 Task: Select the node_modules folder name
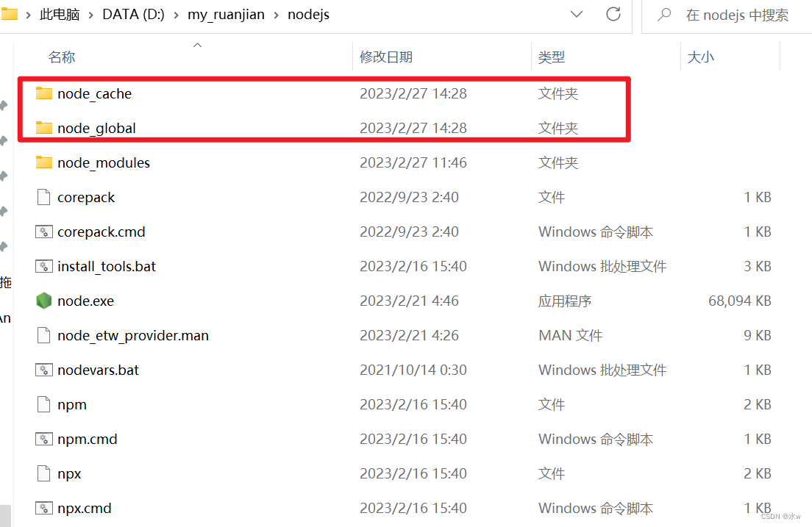pos(104,162)
